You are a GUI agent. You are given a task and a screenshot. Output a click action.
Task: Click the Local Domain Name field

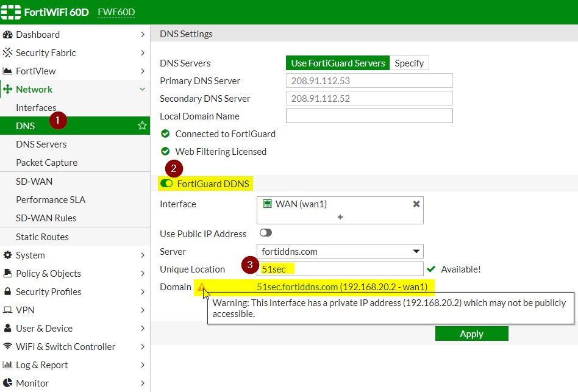(x=369, y=116)
